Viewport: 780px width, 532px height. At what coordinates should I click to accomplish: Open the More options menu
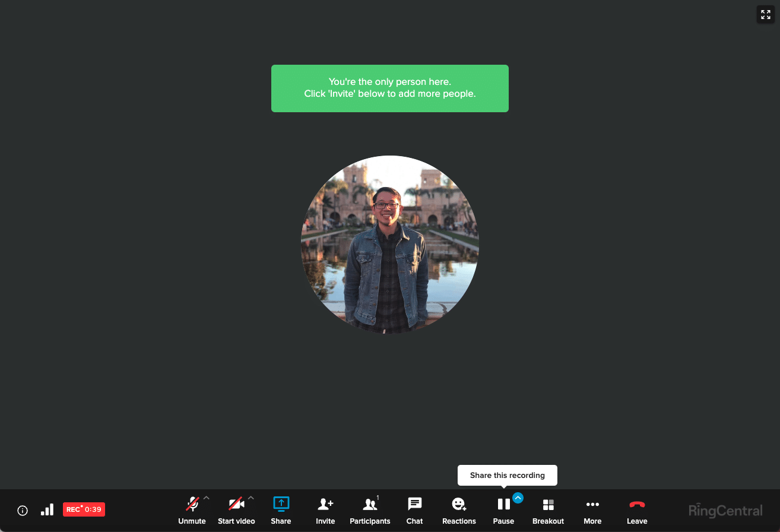tap(592, 509)
